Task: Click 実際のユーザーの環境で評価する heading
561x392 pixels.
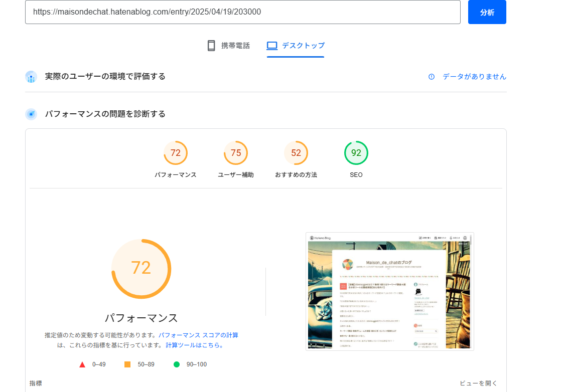Action: (x=105, y=77)
